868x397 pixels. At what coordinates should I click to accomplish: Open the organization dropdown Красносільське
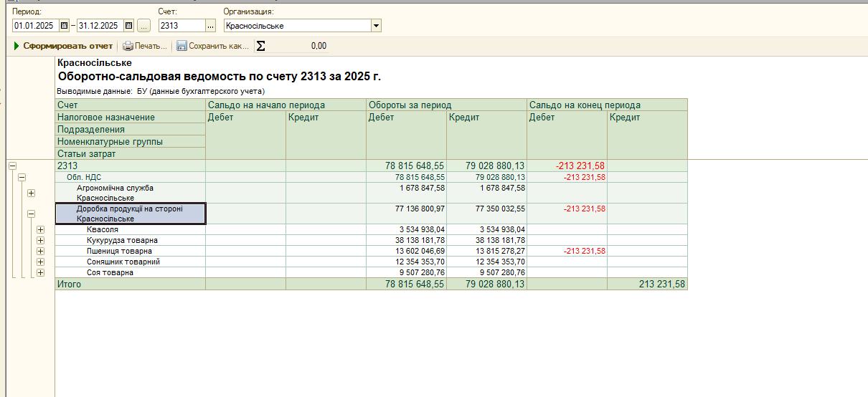[376, 26]
